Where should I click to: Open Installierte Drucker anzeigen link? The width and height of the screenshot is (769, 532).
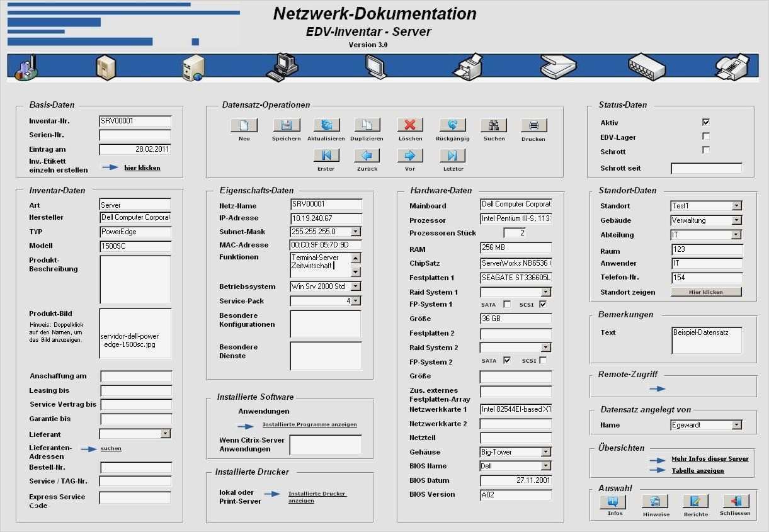pos(317,497)
